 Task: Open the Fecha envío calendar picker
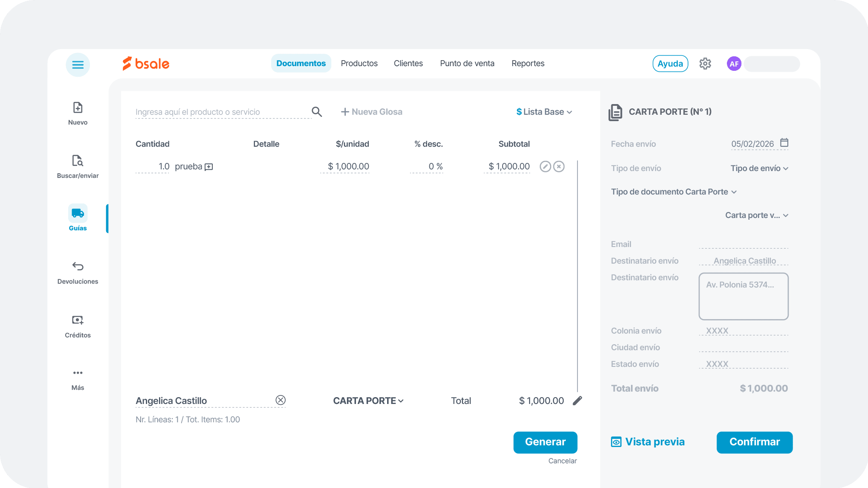click(x=784, y=143)
